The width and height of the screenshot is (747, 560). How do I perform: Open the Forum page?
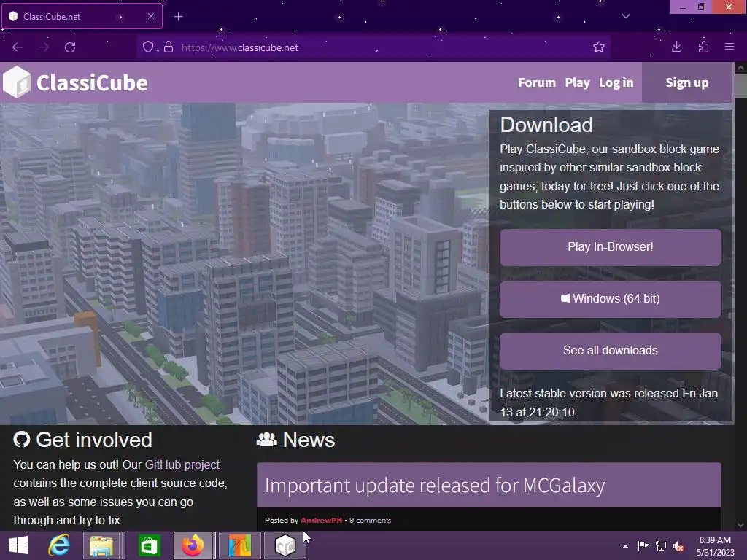click(x=537, y=83)
